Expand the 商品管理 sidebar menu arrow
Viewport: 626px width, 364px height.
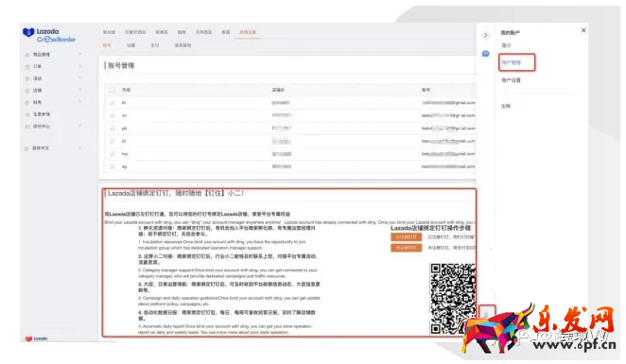[x=80, y=54]
